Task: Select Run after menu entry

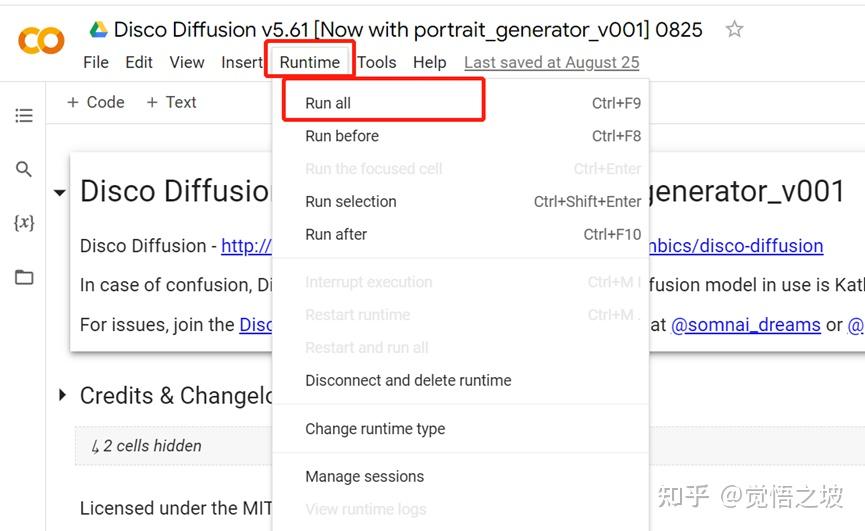Action: pyautogui.click(x=461, y=234)
